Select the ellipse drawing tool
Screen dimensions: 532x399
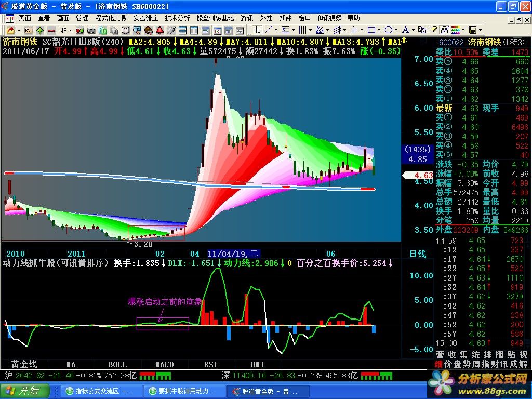point(389,30)
